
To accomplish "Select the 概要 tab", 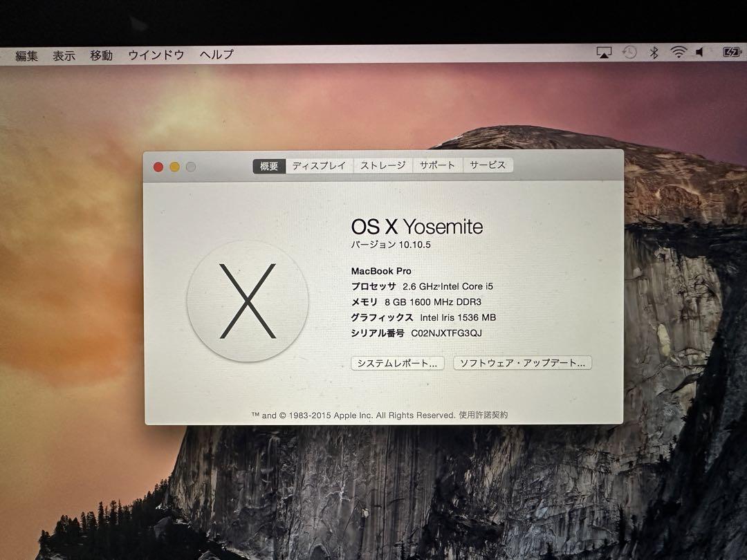I will [x=269, y=166].
